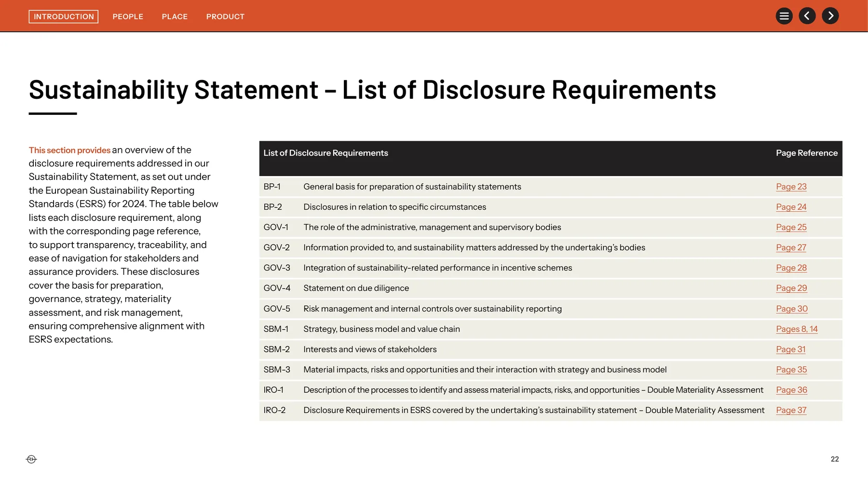The width and height of the screenshot is (868, 488).
Task: Click page number 22 in footer
Action: pyautogui.click(x=835, y=459)
